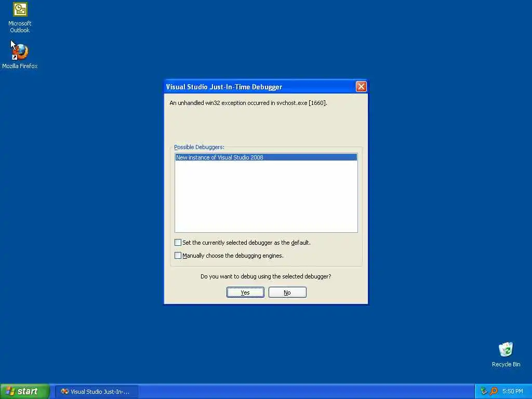
Task: Click the 5:50 PM taskbar clock
Action: [513, 392]
